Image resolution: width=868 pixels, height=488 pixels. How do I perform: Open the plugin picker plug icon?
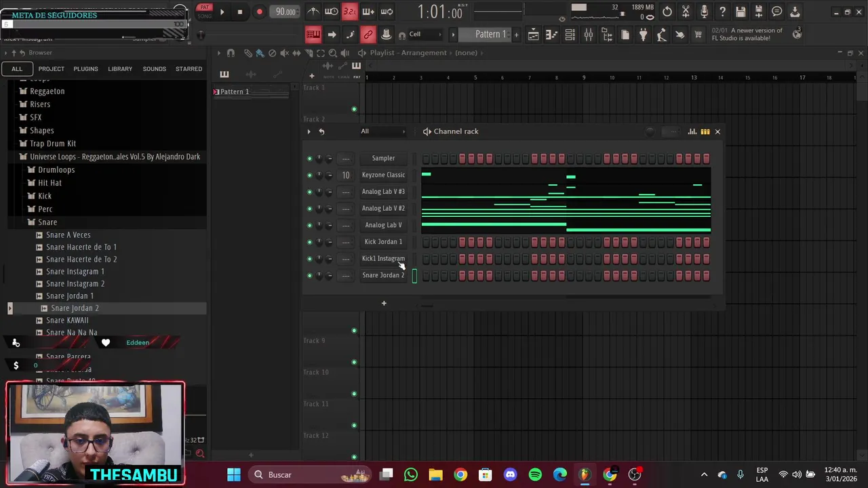tap(644, 35)
